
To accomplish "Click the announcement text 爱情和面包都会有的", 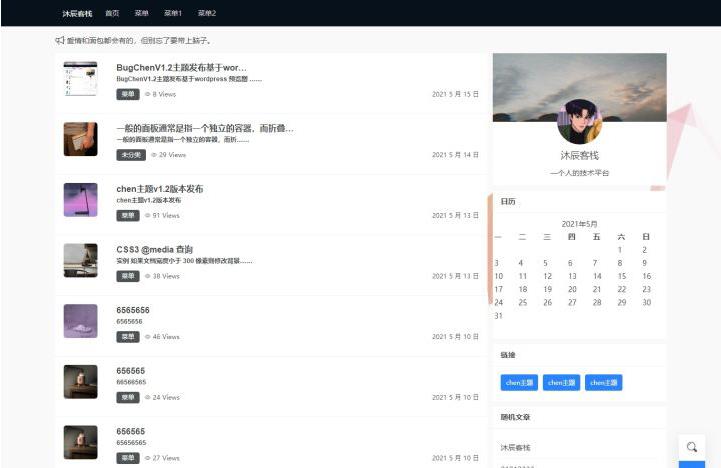I will point(139,40).
